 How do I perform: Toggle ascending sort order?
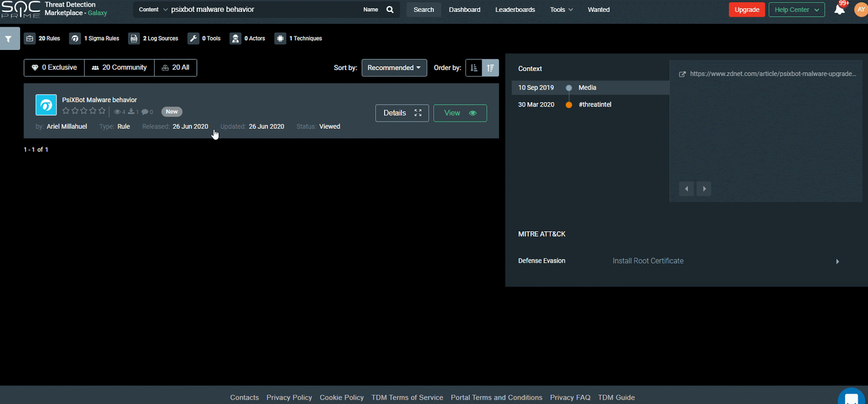474,68
